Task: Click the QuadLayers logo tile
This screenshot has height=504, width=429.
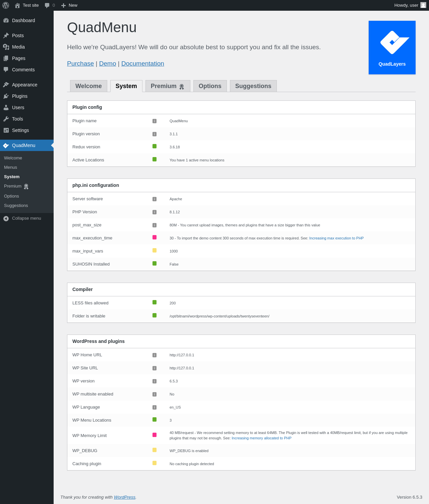Action: coord(392,48)
